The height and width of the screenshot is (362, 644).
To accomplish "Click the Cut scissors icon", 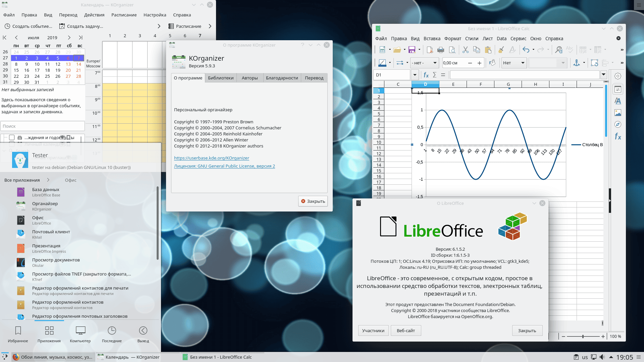I will (x=465, y=50).
